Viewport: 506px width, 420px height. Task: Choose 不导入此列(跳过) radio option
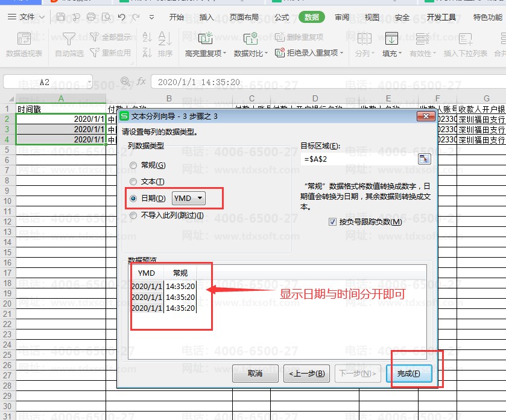coord(133,215)
